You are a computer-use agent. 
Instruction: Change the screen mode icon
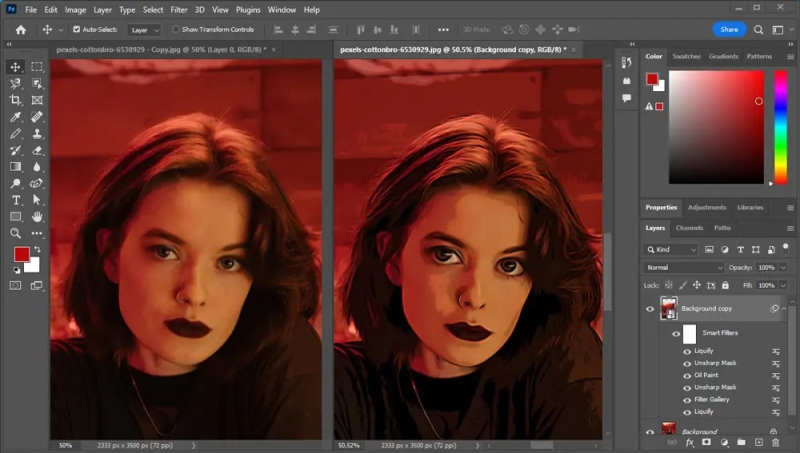click(37, 286)
